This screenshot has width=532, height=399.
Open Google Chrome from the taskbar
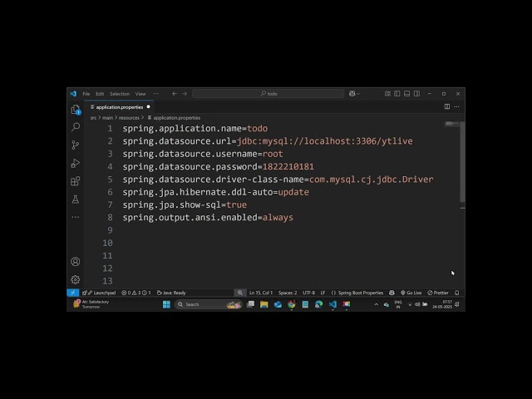pos(292,304)
